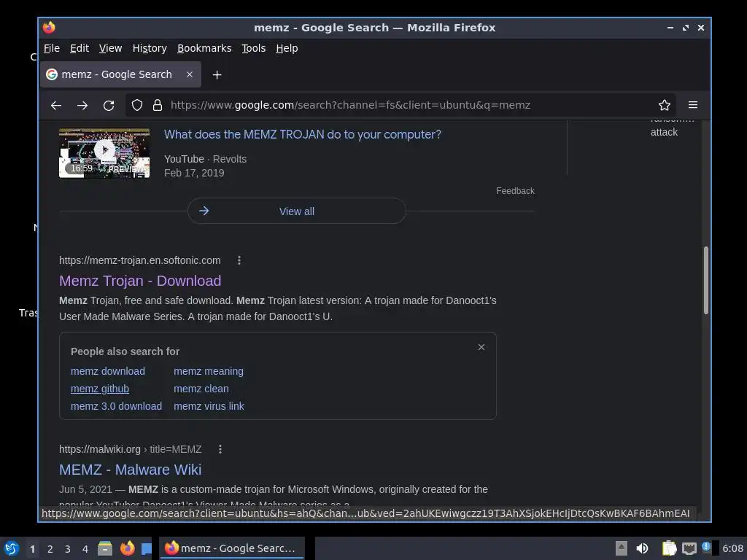Viewport: 747px width, 560px height.
Task: Switch to virtual desktop 2
Action: click(50, 549)
